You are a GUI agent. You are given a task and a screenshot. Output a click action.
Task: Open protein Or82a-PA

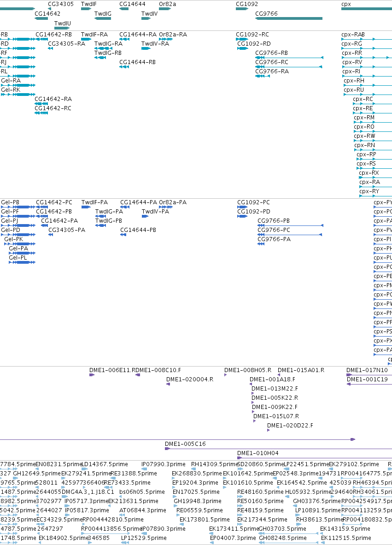[x=173, y=202]
